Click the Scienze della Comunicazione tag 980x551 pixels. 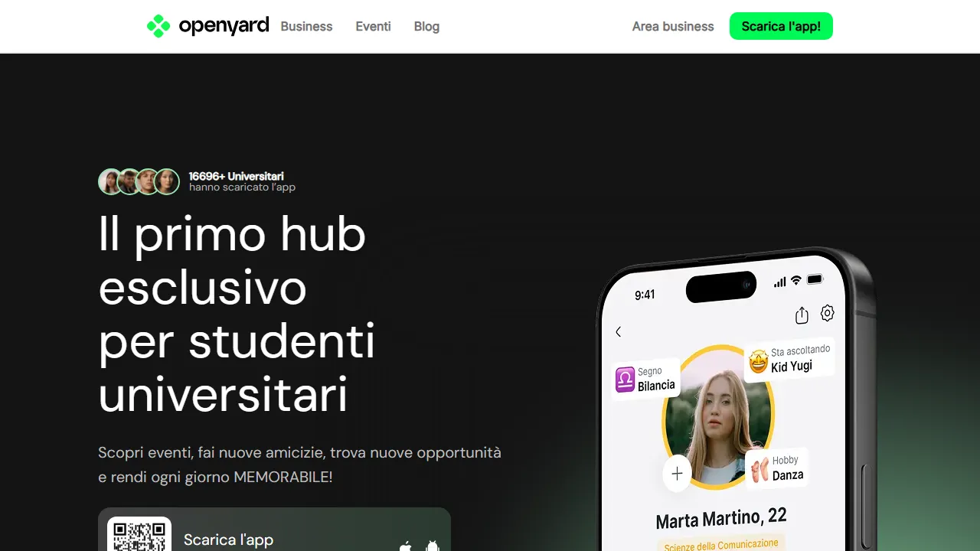pos(720,544)
